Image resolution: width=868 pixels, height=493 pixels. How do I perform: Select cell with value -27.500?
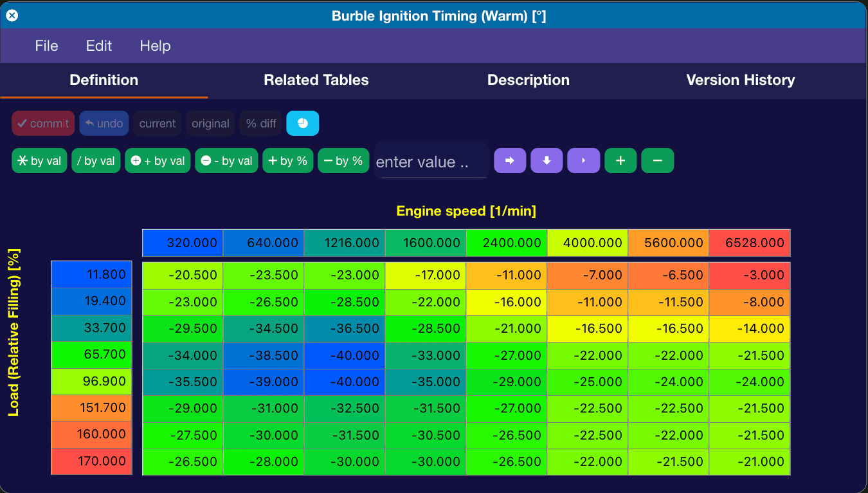click(x=183, y=435)
